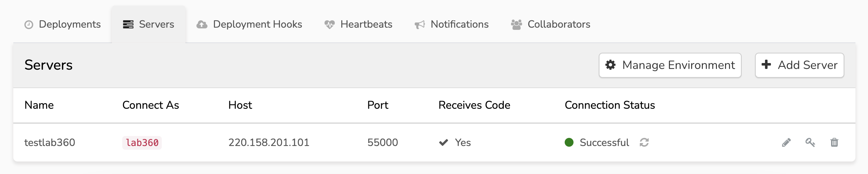Click the pencil edit icon for testlab360

[x=786, y=143]
